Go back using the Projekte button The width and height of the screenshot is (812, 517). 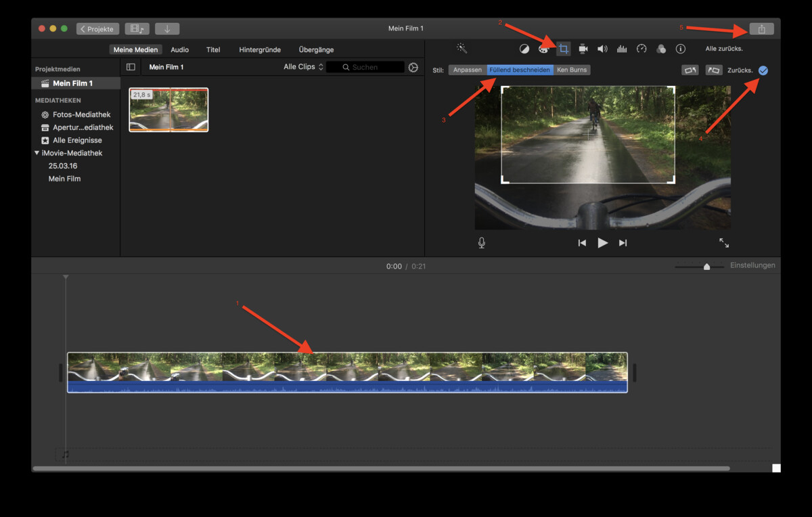coord(99,28)
